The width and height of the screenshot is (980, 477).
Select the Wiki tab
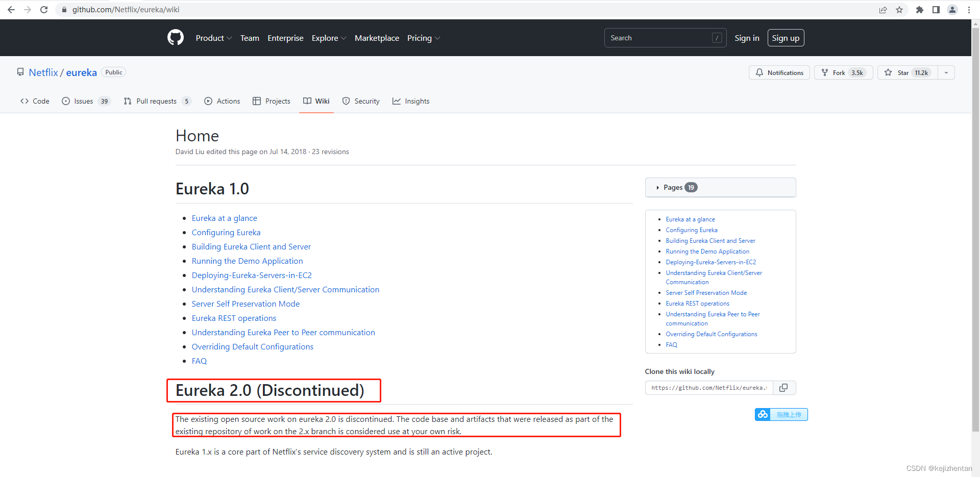[x=316, y=101]
